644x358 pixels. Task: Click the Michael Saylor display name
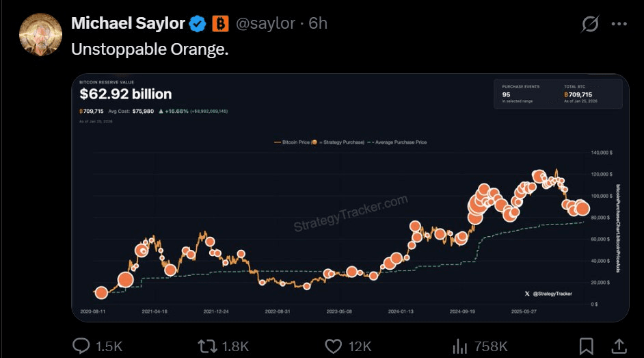click(128, 23)
